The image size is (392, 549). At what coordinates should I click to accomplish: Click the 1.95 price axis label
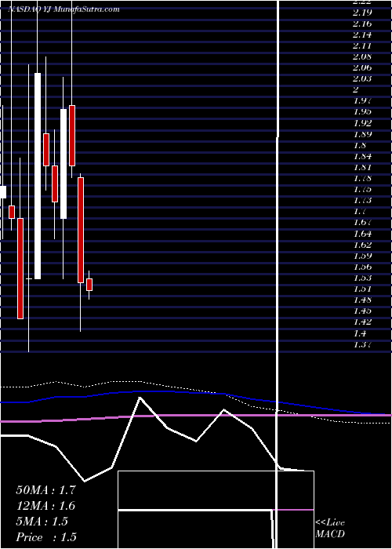[362, 111]
